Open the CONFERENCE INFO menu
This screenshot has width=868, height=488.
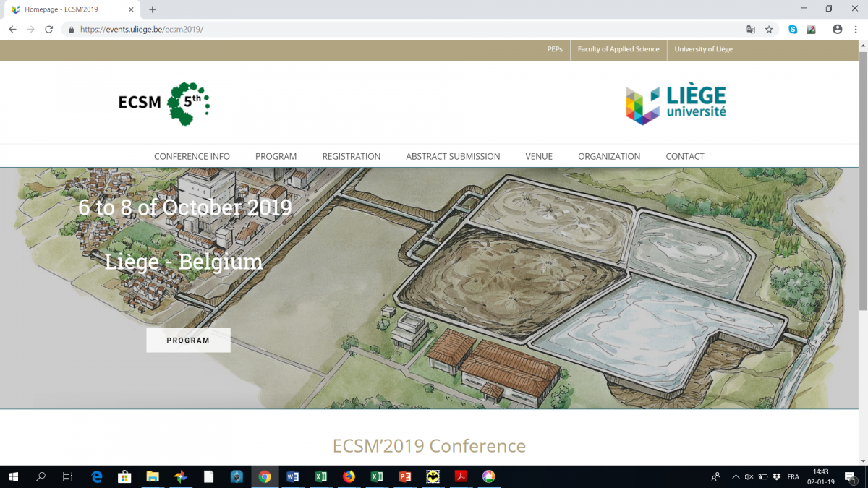tap(192, 156)
